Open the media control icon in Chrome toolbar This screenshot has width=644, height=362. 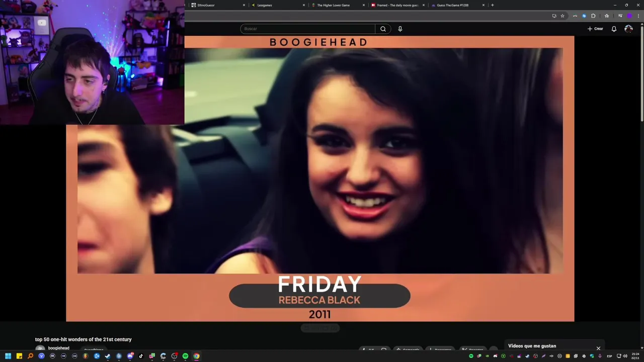tap(620, 16)
